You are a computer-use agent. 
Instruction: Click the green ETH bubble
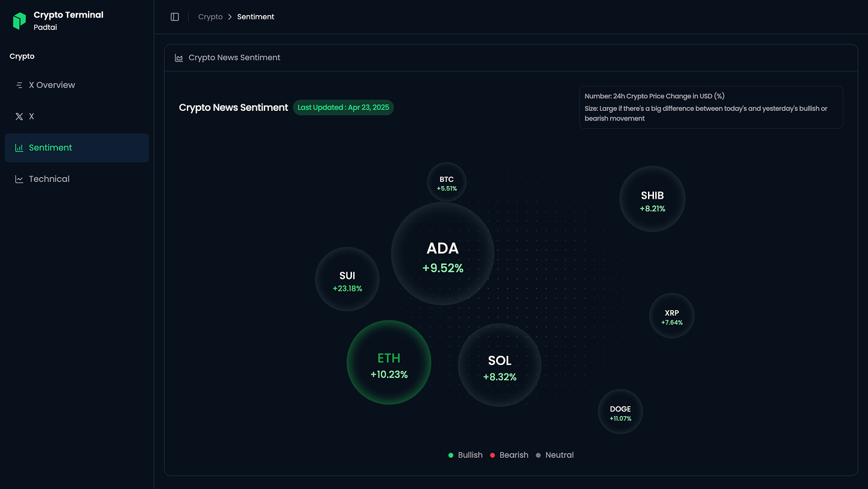(389, 363)
